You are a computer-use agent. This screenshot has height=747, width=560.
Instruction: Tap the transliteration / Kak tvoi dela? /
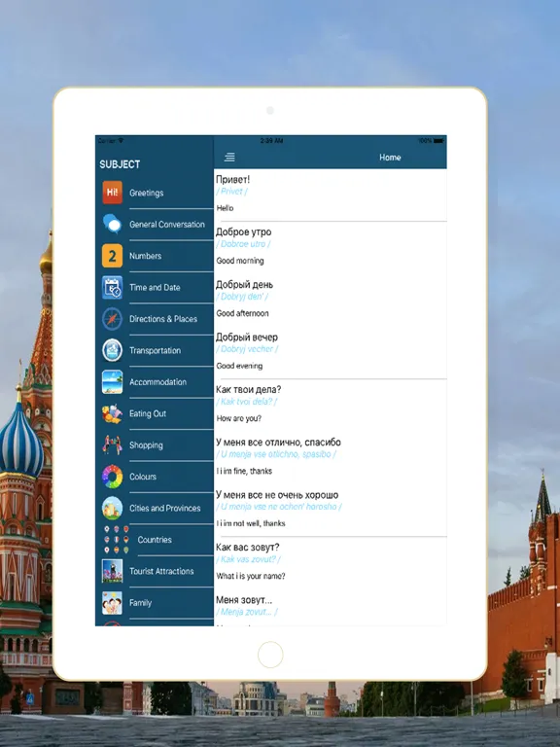pos(247,402)
